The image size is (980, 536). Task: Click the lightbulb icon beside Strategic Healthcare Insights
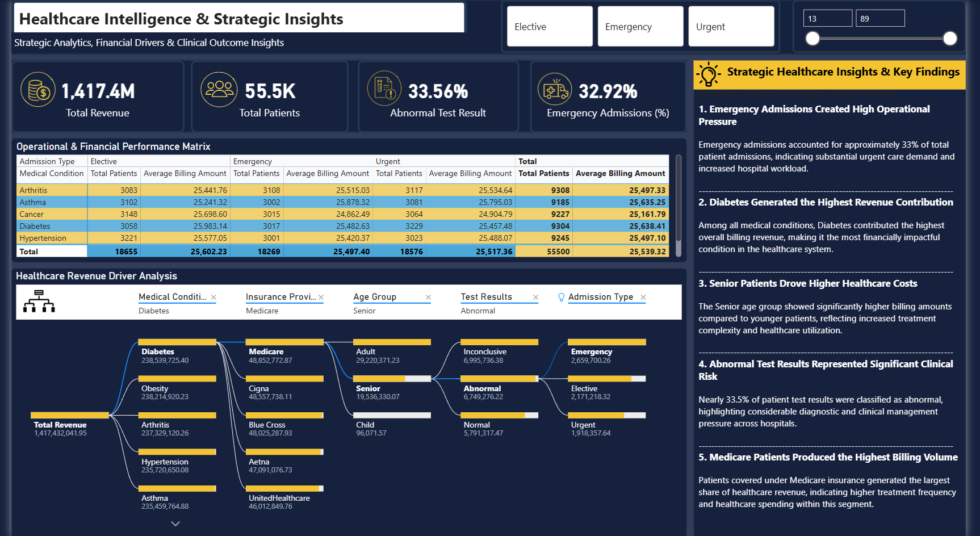click(x=709, y=74)
